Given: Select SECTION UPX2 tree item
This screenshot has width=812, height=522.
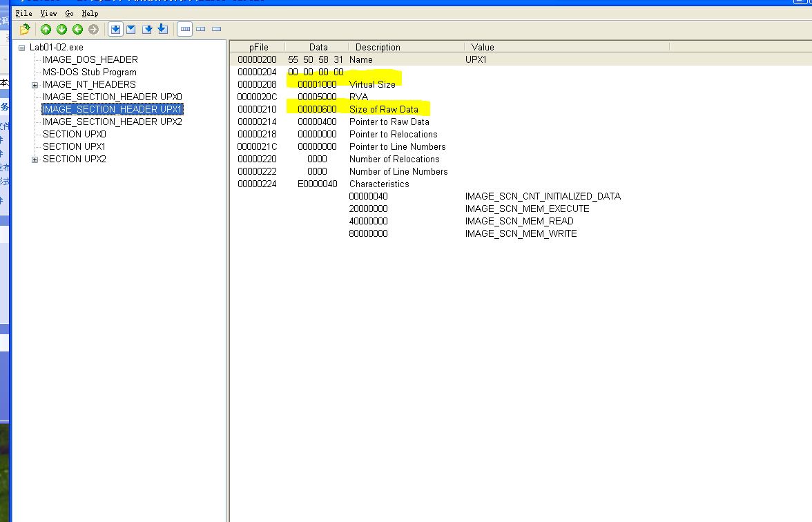Looking at the screenshot, I should point(74,159).
